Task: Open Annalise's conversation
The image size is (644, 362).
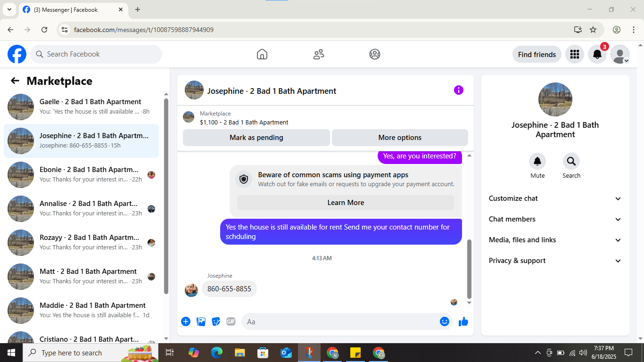Action: 81,208
